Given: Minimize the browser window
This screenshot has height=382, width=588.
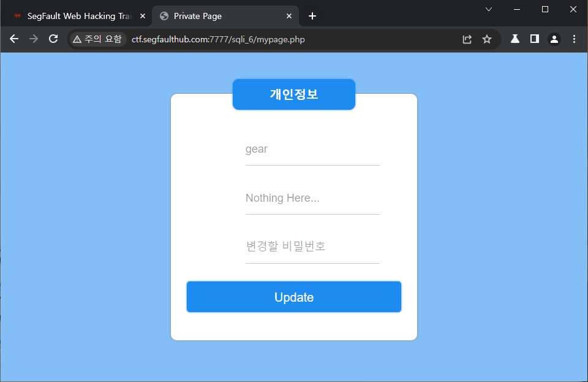Looking at the screenshot, I should (517, 9).
